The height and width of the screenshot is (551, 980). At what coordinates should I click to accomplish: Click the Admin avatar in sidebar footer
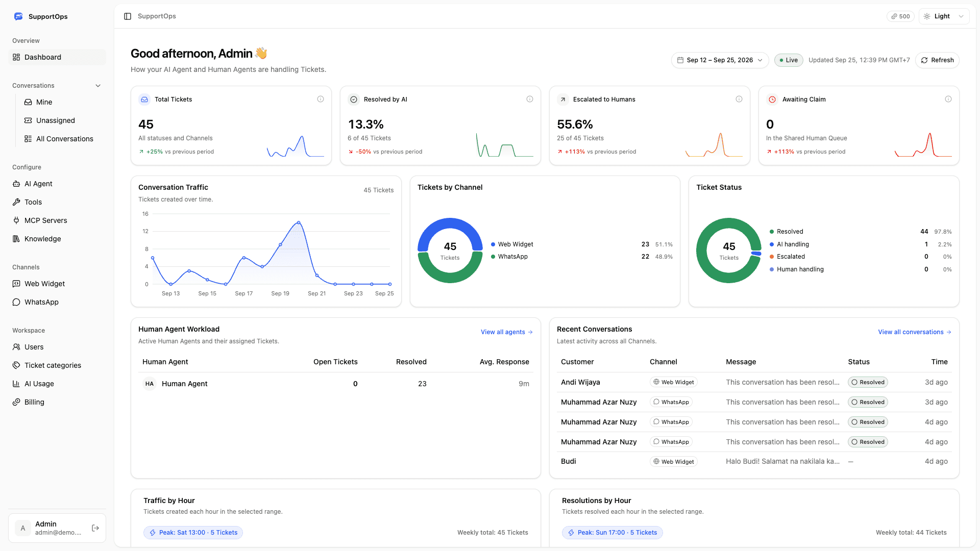[23, 528]
